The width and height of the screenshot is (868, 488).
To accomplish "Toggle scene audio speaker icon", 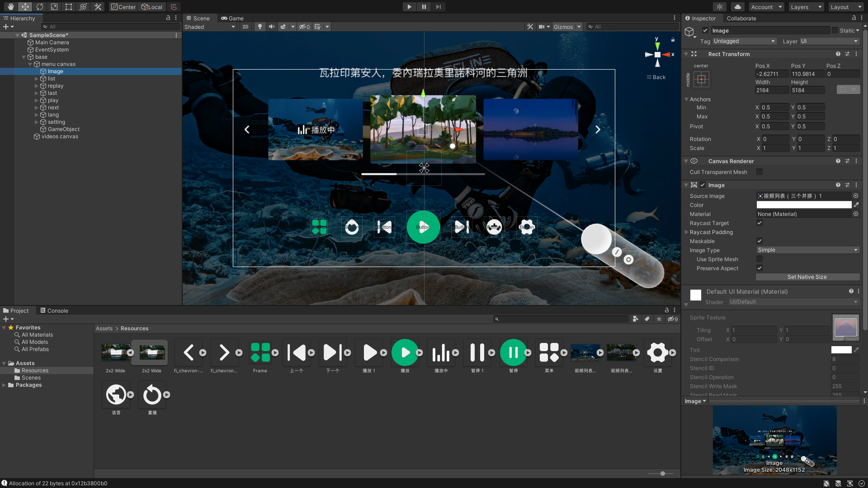I will point(271,27).
